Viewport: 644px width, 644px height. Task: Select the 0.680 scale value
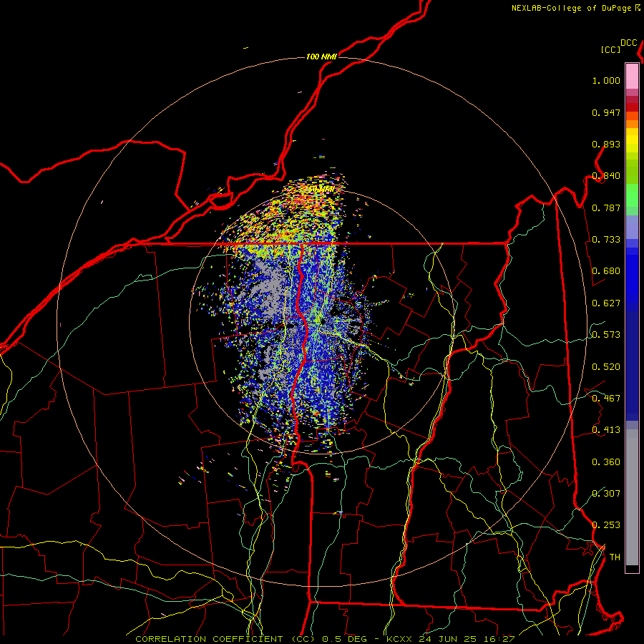pyautogui.click(x=606, y=271)
